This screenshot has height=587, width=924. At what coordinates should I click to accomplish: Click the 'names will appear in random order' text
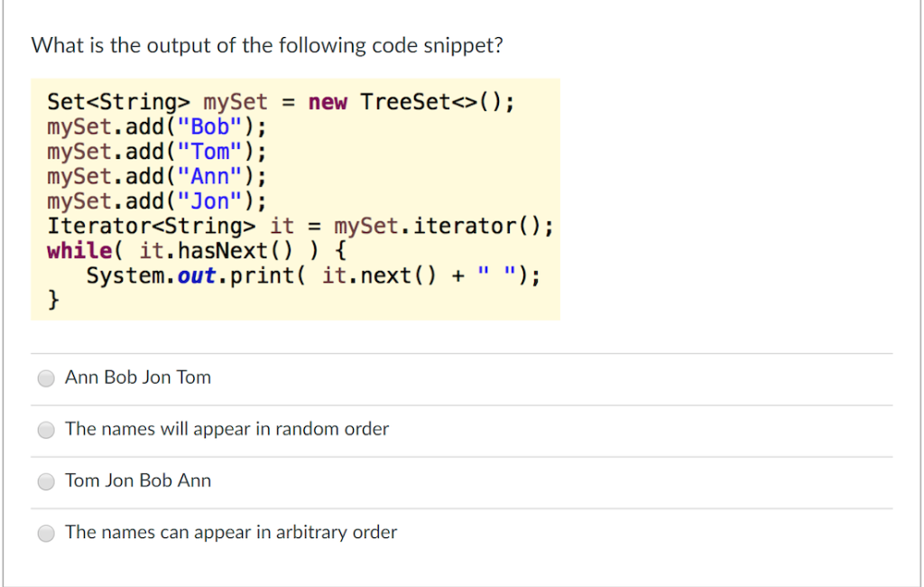tap(226, 429)
